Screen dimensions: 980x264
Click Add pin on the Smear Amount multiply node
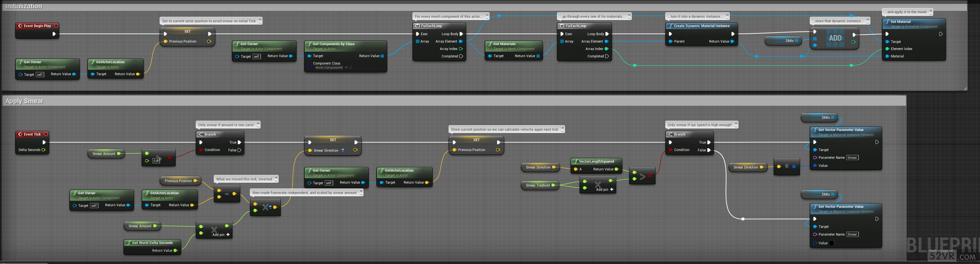coord(228,235)
